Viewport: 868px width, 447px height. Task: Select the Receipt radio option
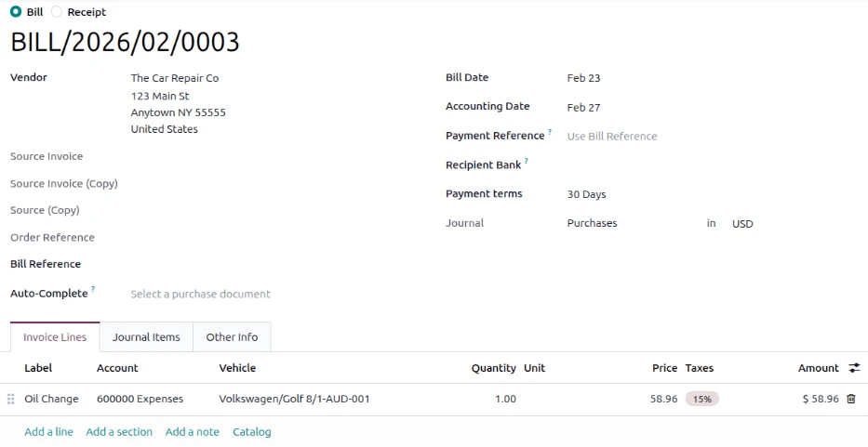click(x=57, y=12)
